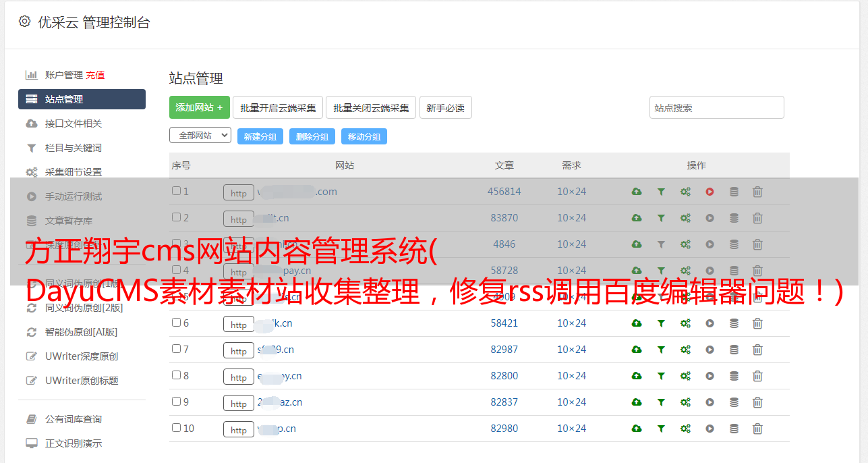This screenshot has height=463, width=868.
Task: Open UWriter原创标题 in the sidebar
Action: click(x=82, y=381)
